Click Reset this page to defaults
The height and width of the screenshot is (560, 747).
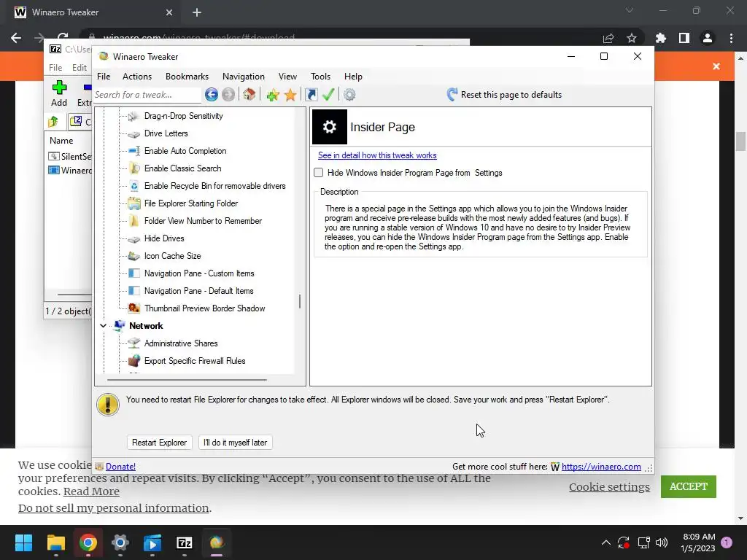(505, 95)
